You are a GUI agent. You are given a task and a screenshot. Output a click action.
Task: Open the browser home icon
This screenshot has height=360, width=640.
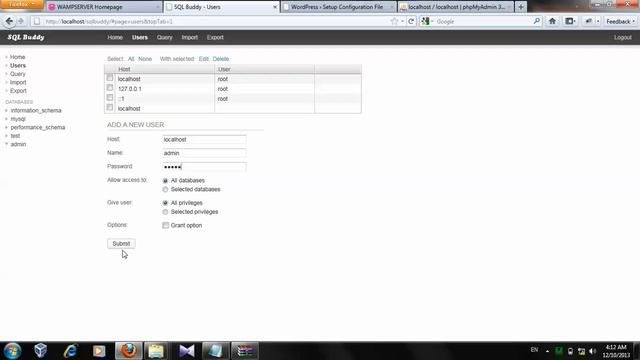tap(552, 21)
